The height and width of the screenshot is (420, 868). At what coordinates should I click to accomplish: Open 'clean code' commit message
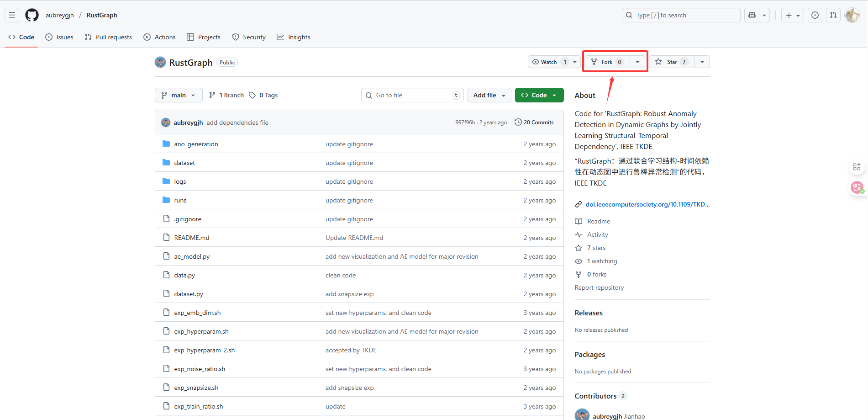click(341, 275)
